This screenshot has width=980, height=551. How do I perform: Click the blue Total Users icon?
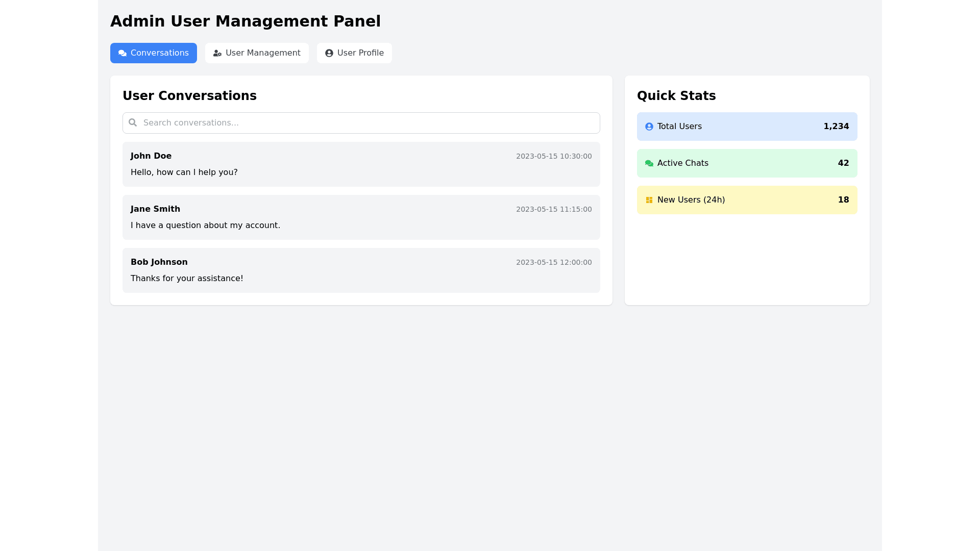click(649, 127)
